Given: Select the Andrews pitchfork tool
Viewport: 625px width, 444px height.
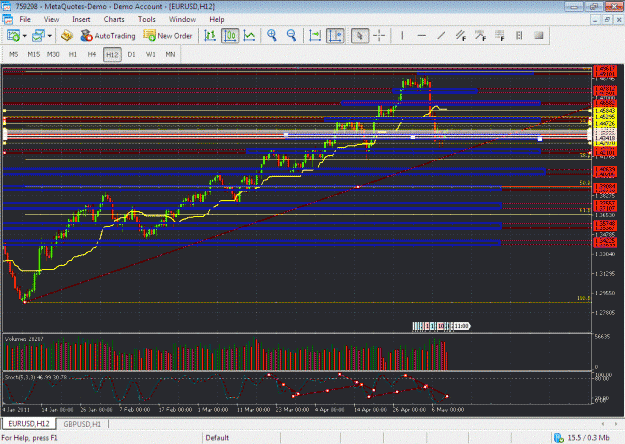Looking at the screenshot, I should (480, 36).
